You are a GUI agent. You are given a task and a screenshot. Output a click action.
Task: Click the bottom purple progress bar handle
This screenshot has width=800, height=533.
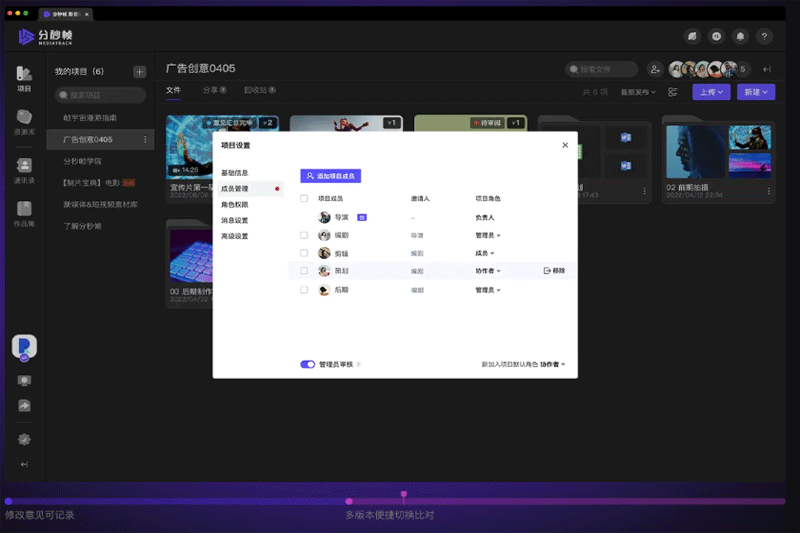(404, 496)
